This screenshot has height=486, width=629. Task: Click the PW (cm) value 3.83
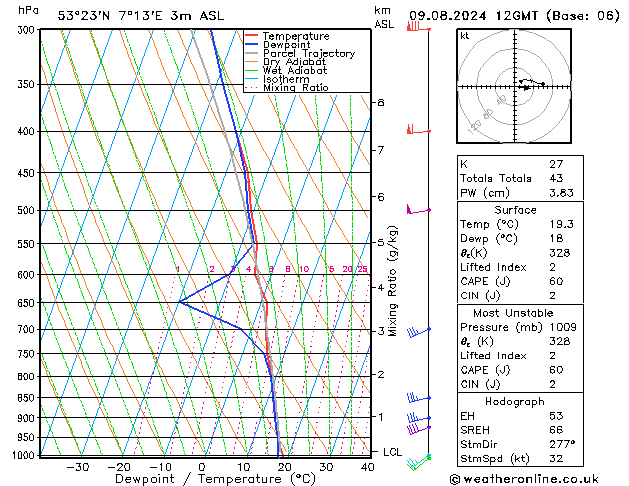click(x=561, y=192)
